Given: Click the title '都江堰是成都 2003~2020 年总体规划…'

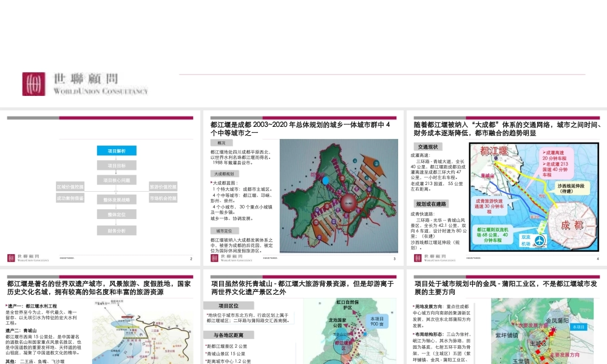Looking at the screenshot, I should [x=300, y=129].
